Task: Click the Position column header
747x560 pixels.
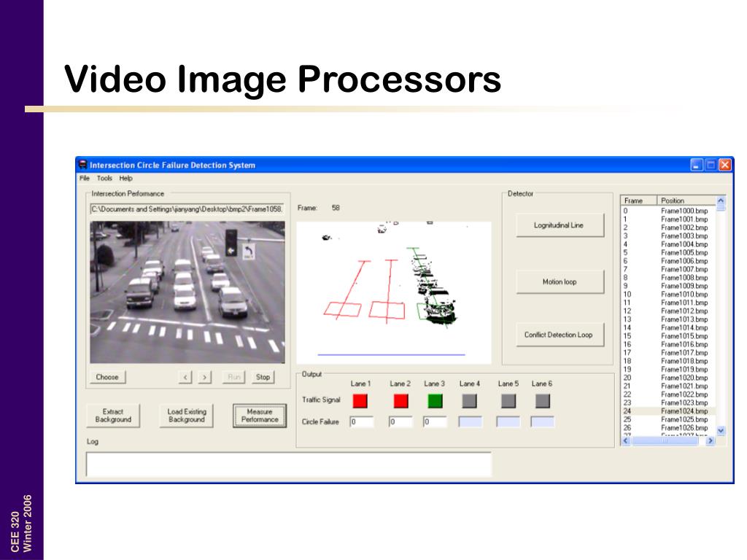Action: [x=686, y=201]
